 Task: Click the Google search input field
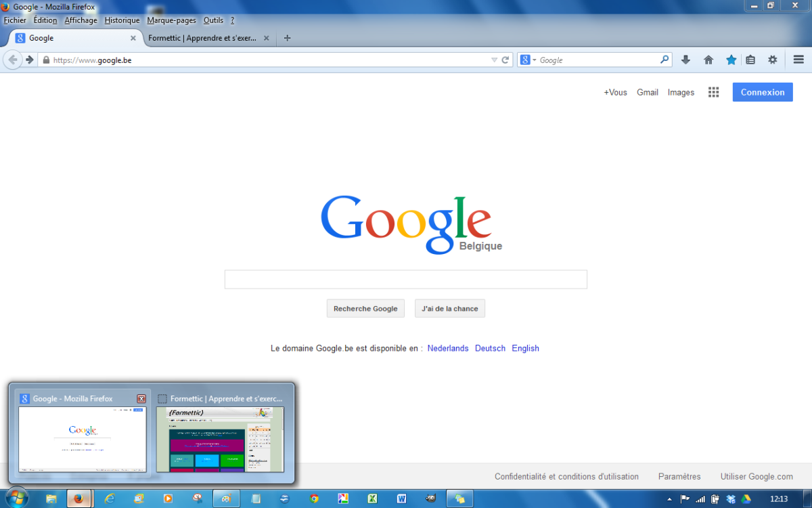point(406,279)
